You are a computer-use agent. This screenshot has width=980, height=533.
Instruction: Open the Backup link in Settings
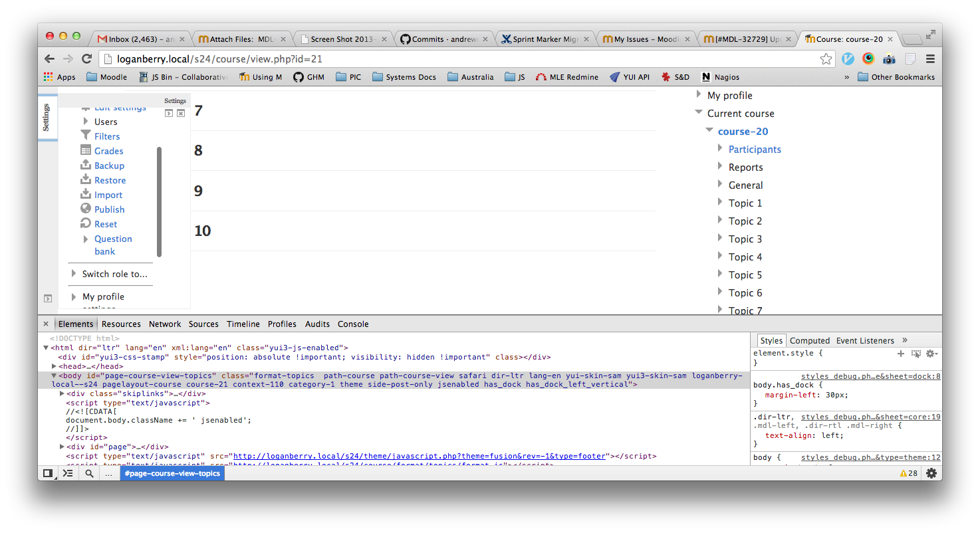pyautogui.click(x=110, y=165)
